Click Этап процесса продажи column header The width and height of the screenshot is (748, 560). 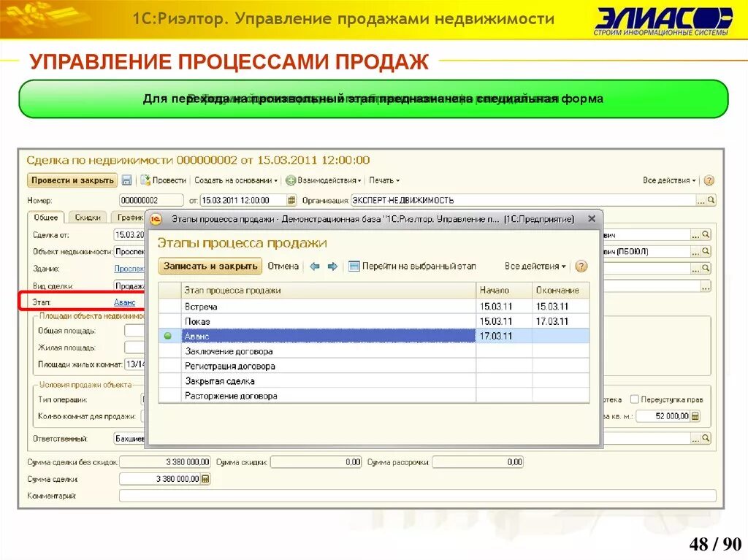(329, 290)
